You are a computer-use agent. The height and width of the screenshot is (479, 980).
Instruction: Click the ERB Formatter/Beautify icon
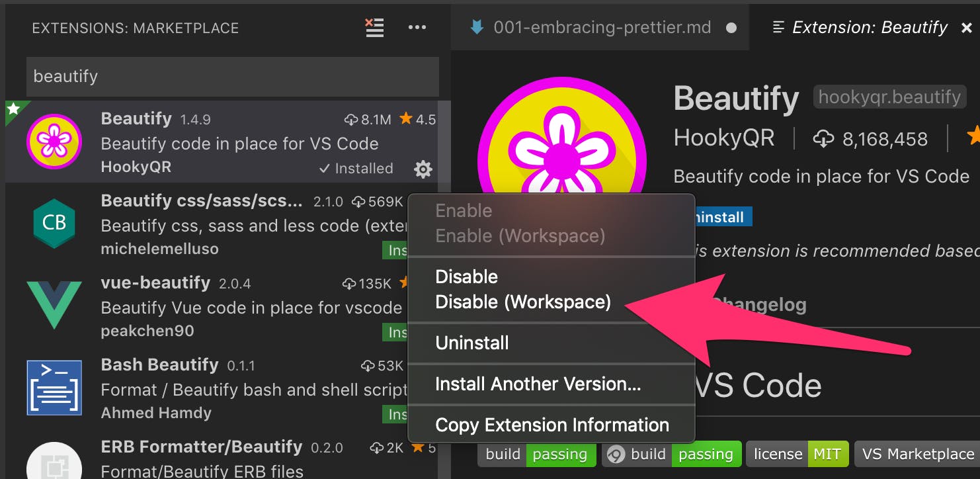coord(54,461)
